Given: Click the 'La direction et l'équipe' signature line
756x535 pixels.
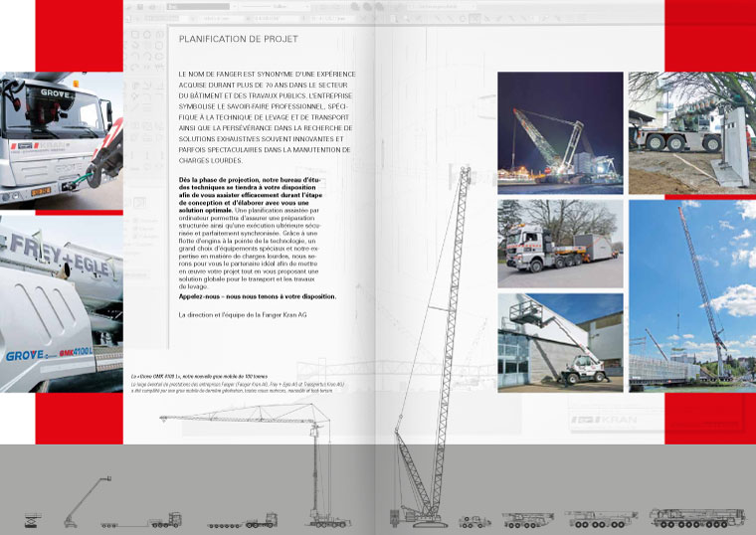Looking at the screenshot, I should pos(242,315).
